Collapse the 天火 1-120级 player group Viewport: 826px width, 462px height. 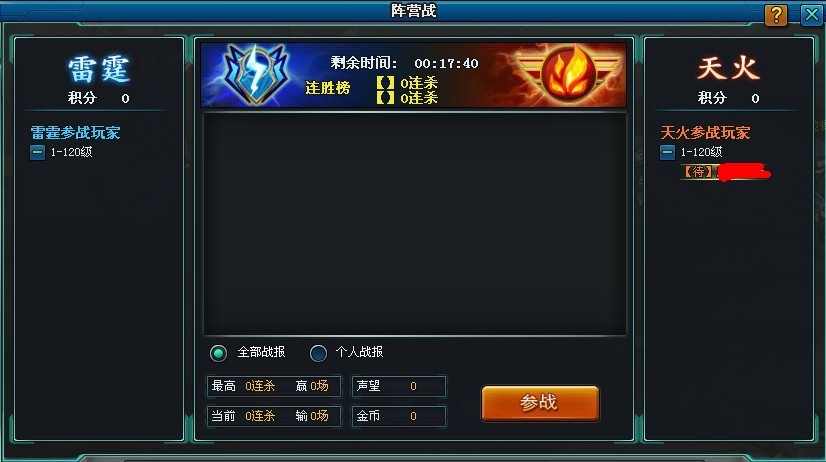(x=667, y=153)
